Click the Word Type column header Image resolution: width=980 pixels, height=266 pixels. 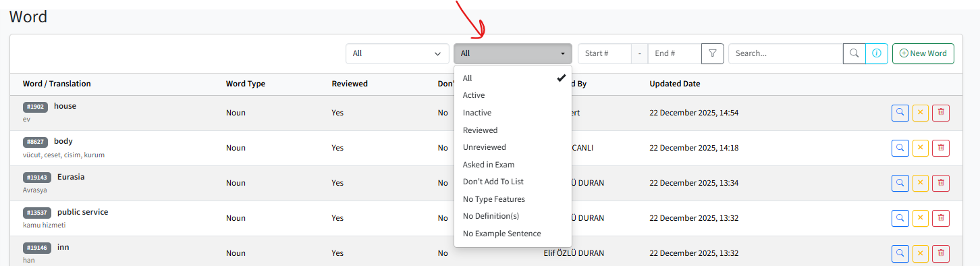pos(246,84)
